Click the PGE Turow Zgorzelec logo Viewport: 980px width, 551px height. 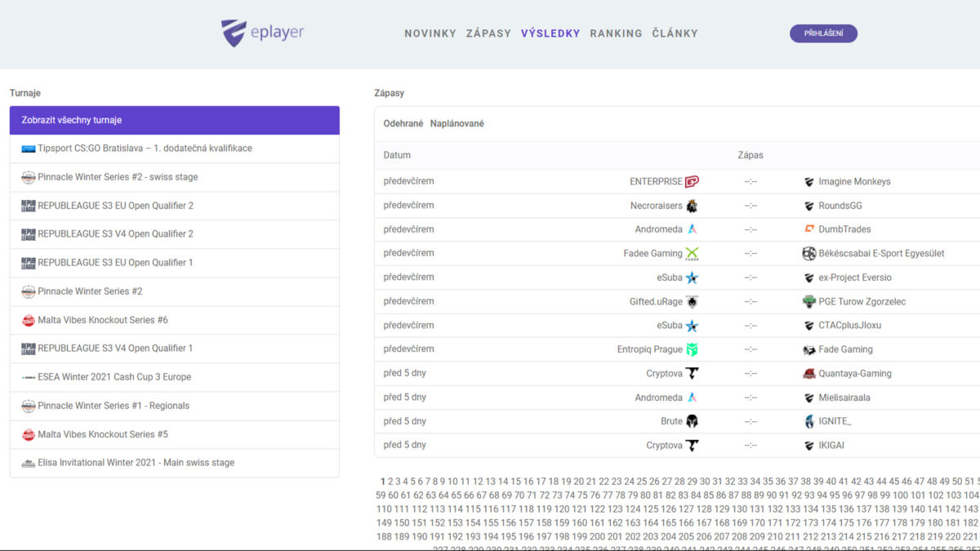[809, 301]
